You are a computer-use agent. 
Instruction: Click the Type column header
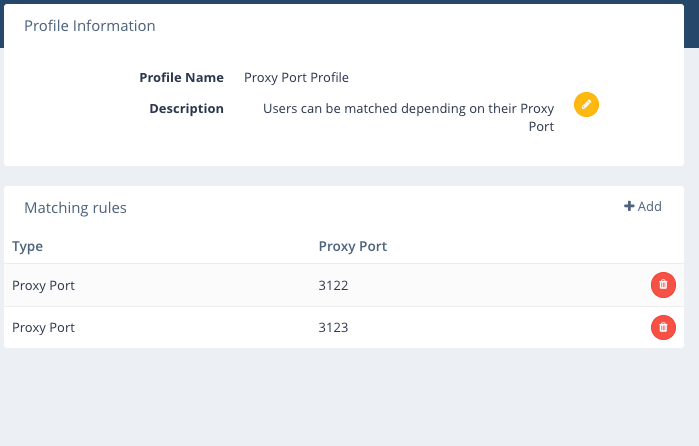27,246
